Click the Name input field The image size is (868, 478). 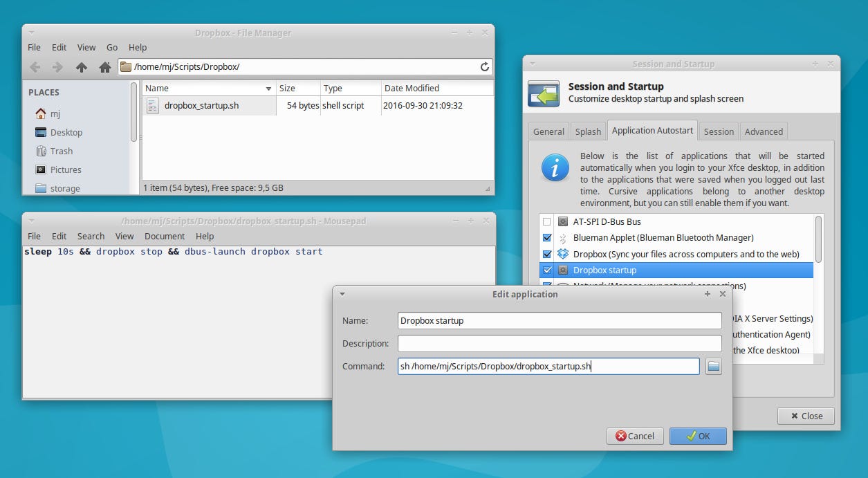click(x=560, y=320)
